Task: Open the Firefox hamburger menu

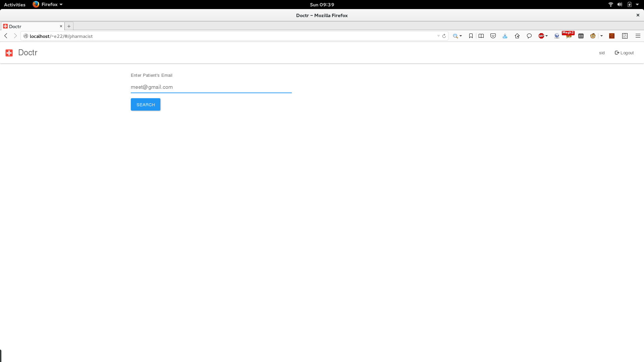Action: [x=638, y=36]
